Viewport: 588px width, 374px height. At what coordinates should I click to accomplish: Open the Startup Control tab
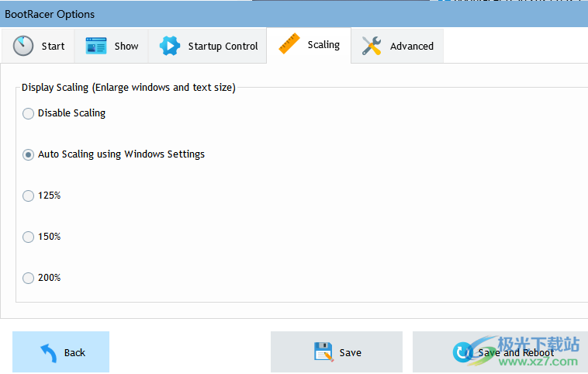pos(207,46)
